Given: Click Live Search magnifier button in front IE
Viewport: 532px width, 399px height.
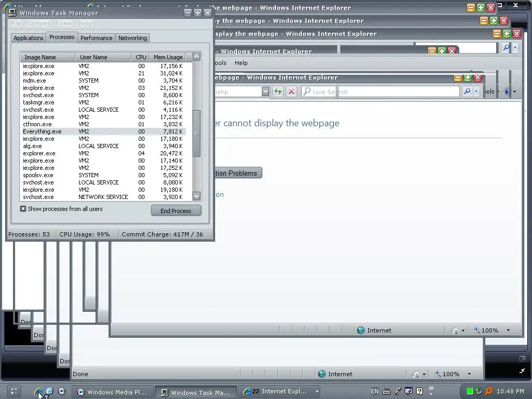Looking at the screenshot, I should (x=467, y=91).
